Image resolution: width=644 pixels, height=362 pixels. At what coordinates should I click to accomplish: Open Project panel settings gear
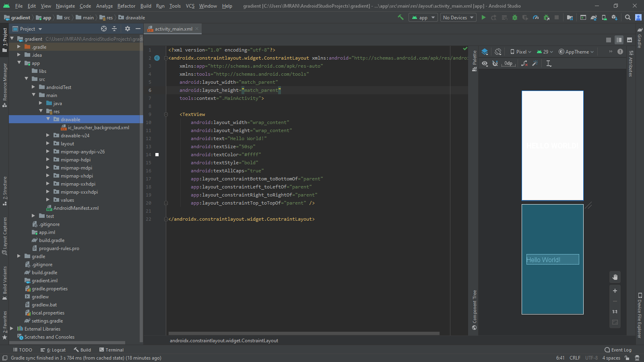click(128, 29)
